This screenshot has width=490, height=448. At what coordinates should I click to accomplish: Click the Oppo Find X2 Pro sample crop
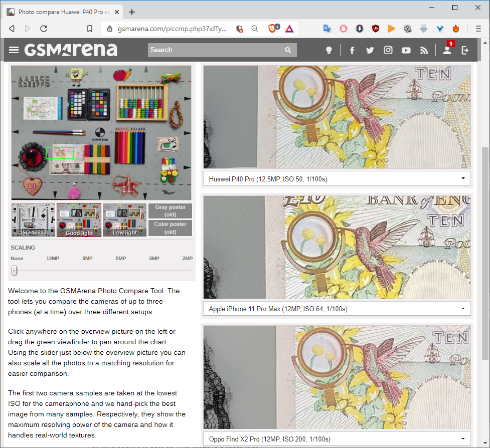(337, 377)
